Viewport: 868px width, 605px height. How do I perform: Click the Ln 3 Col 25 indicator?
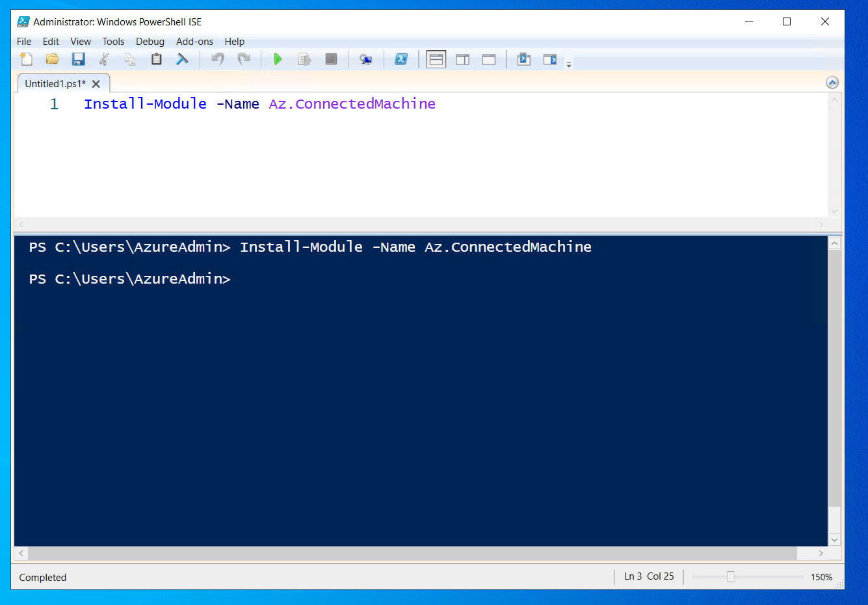pos(649,576)
